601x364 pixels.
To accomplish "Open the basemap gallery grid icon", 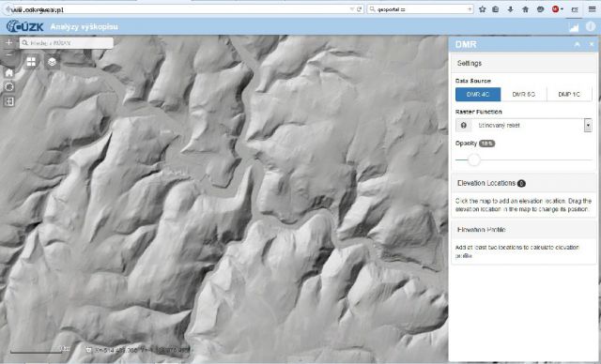I will coord(31,62).
